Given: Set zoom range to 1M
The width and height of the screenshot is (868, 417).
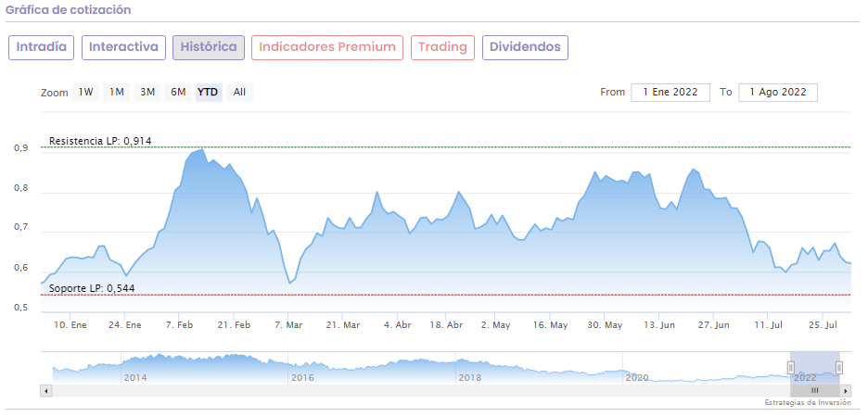Looking at the screenshot, I should click(116, 92).
